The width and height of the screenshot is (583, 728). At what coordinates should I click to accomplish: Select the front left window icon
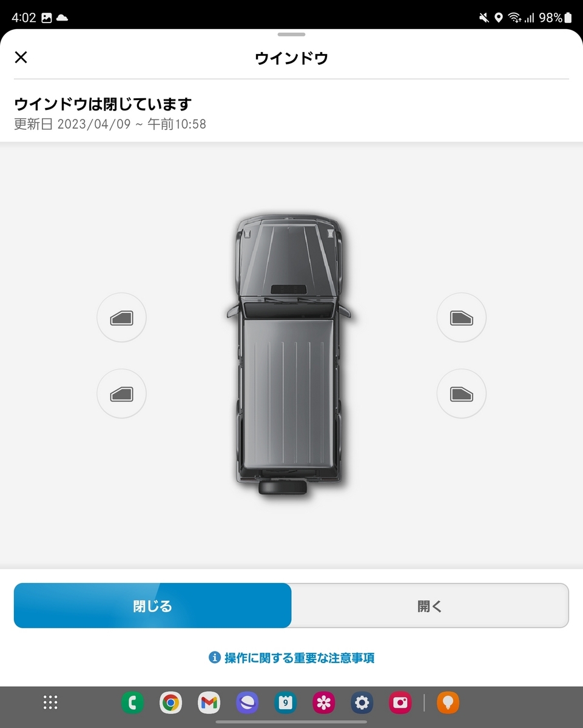coord(121,318)
